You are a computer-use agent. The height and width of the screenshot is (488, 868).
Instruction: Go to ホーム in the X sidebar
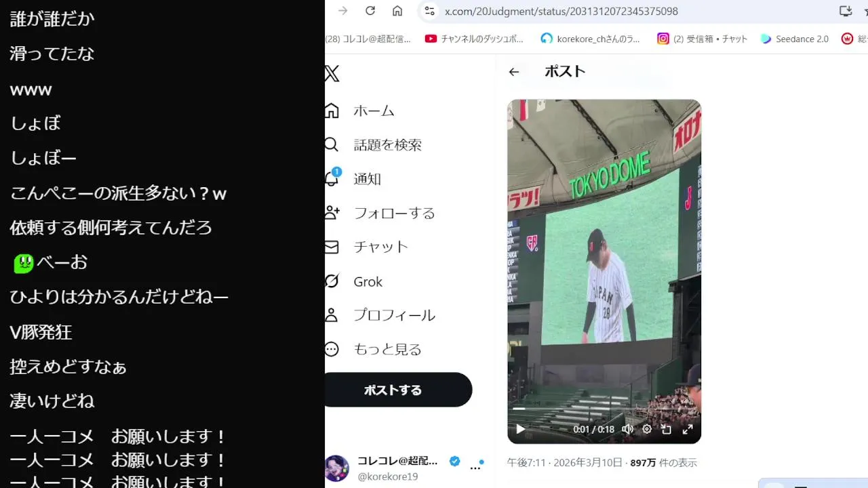360,110
